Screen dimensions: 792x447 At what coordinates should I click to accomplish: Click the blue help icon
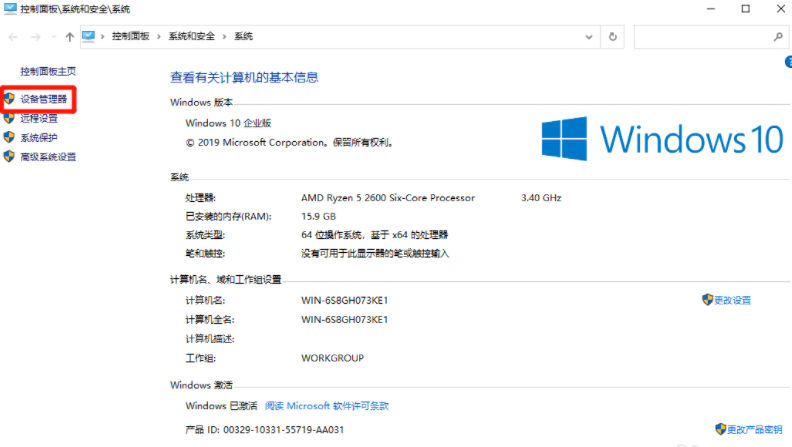click(788, 62)
